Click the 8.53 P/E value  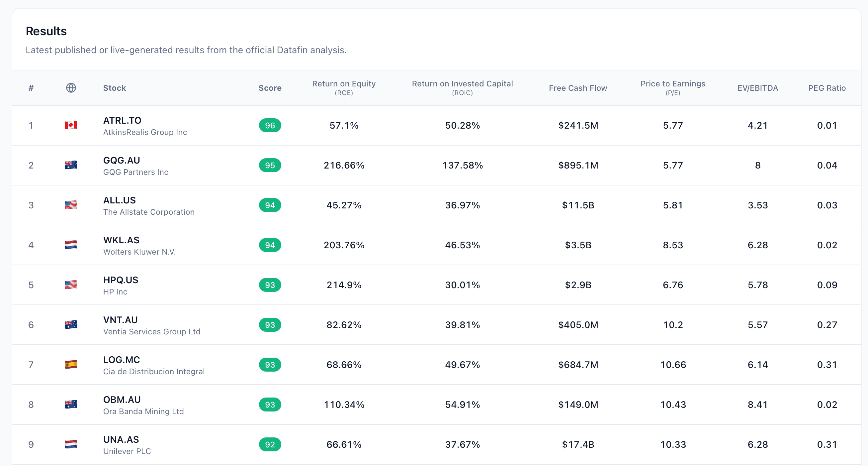(x=673, y=245)
